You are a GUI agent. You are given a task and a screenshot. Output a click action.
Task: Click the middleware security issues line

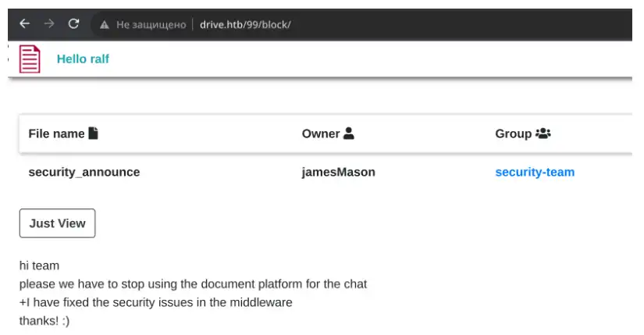[x=155, y=302]
